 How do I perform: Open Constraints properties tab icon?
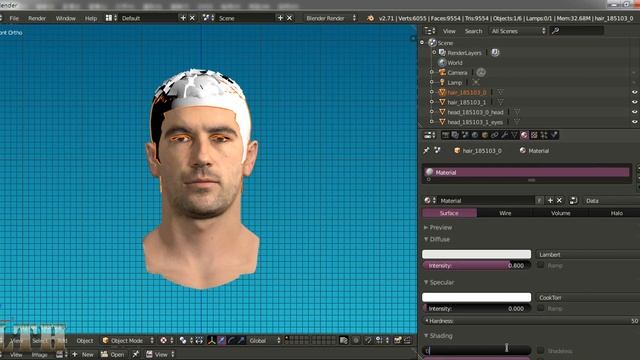pos(495,135)
